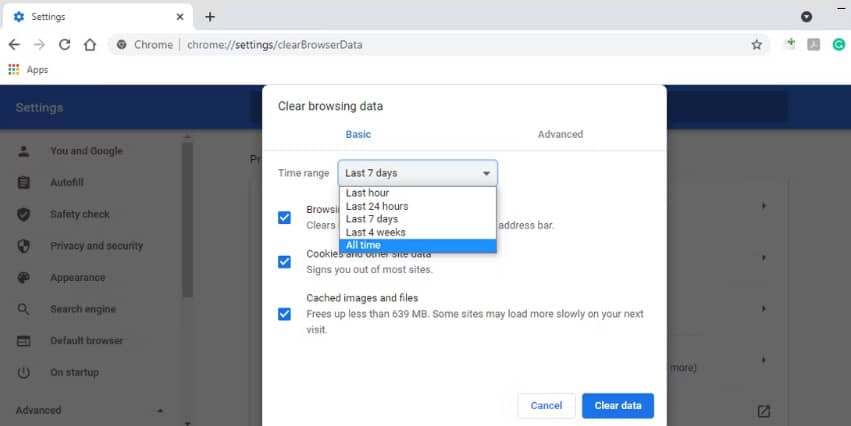This screenshot has height=426, width=851.
Task: Disable the Cached images and files checkbox
Action: (285, 314)
